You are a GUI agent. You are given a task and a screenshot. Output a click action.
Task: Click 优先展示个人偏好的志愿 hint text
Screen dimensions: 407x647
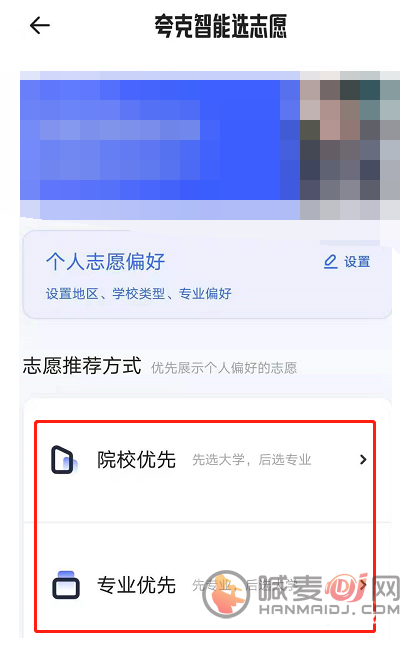point(224,368)
